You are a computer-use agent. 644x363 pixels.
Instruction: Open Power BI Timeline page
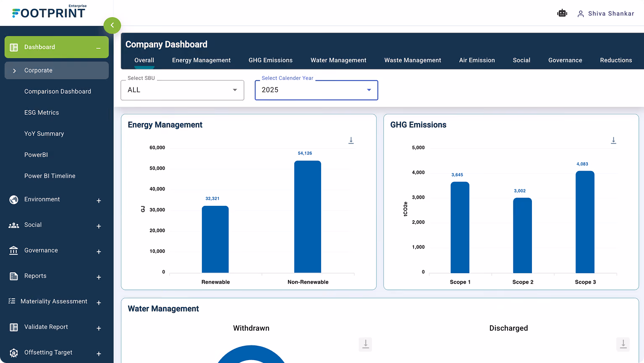[50, 176]
